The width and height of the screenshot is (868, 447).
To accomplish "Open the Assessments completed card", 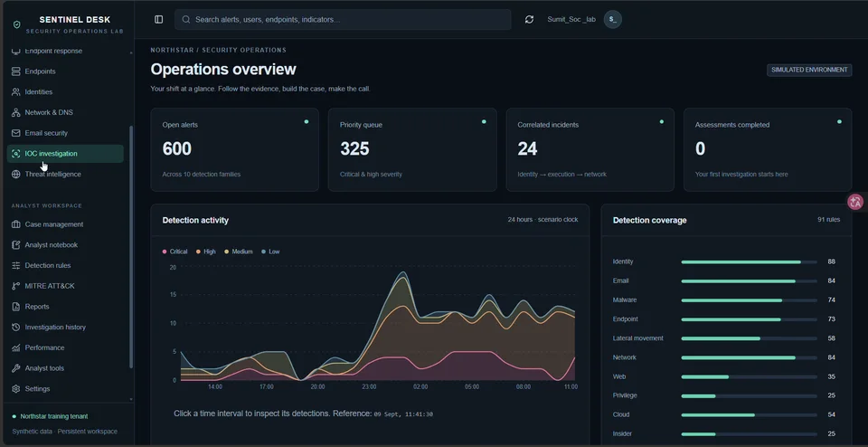I will point(768,149).
